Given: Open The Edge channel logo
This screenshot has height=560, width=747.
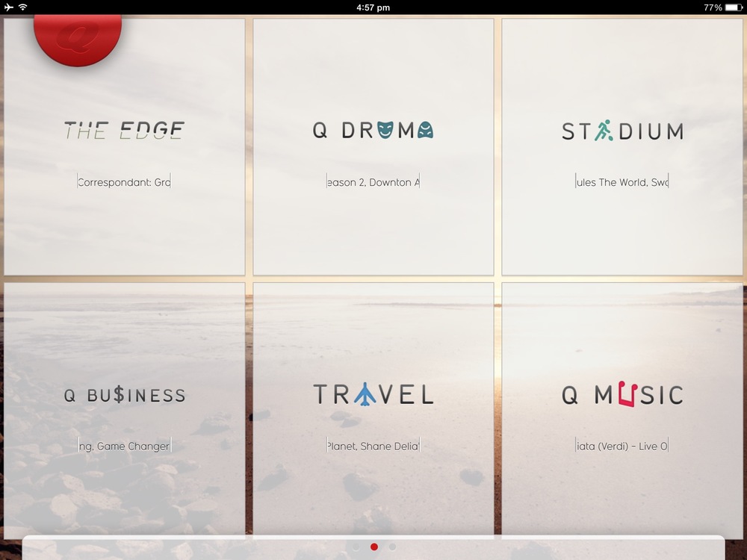Looking at the screenshot, I should coord(124,131).
